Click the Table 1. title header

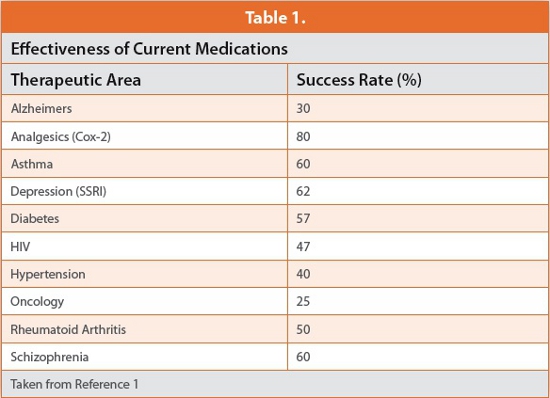(x=275, y=18)
